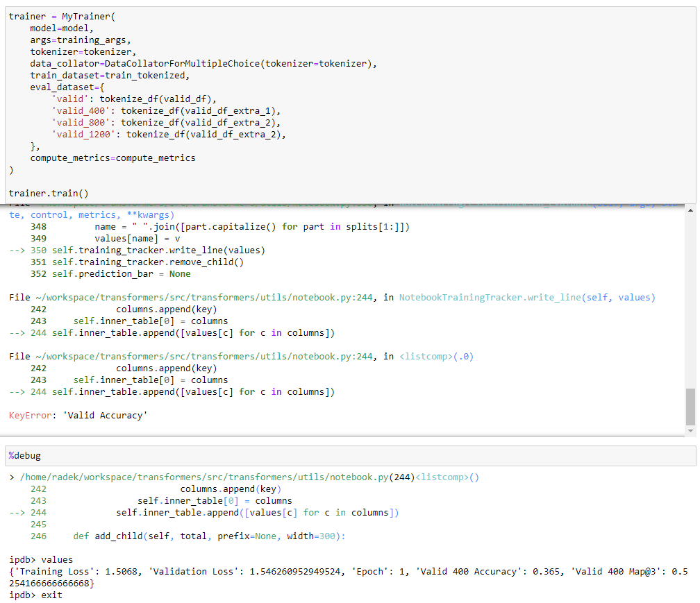Click traceback line 348 name join statement
700x603 pixels.
219,227
